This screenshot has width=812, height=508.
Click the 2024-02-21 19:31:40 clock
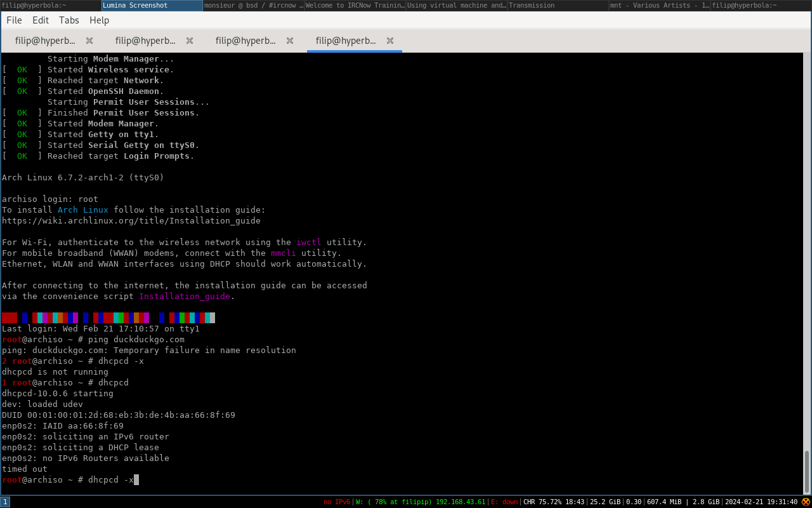(x=761, y=502)
